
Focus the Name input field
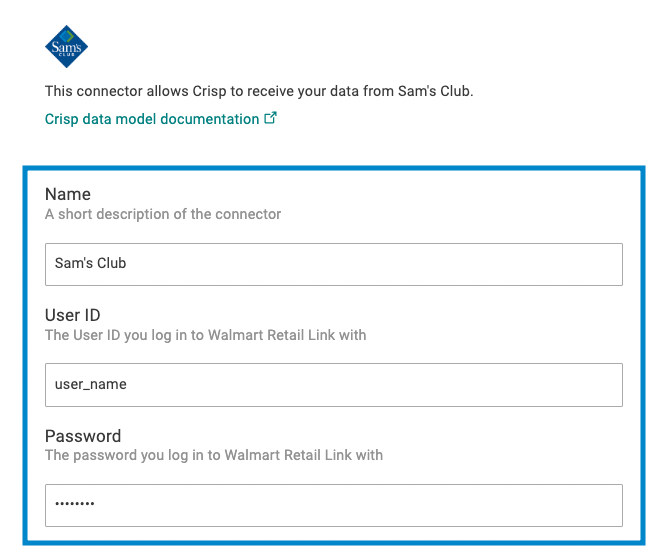pyautogui.click(x=334, y=264)
